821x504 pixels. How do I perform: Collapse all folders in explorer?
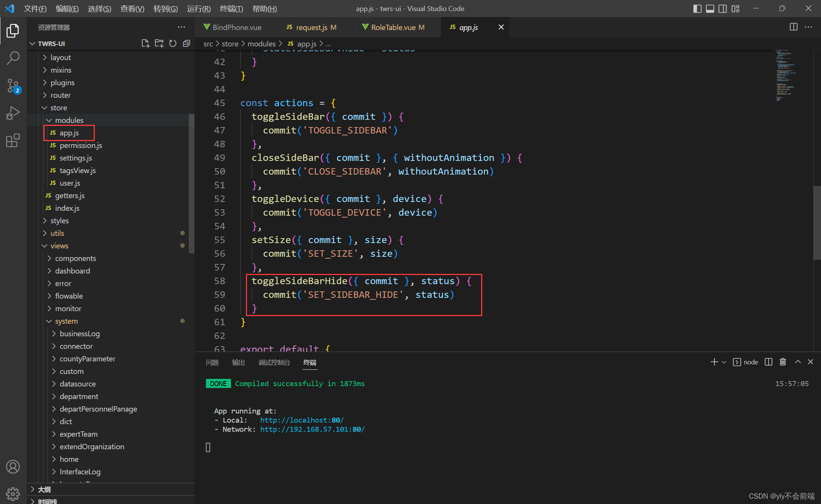pos(187,43)
